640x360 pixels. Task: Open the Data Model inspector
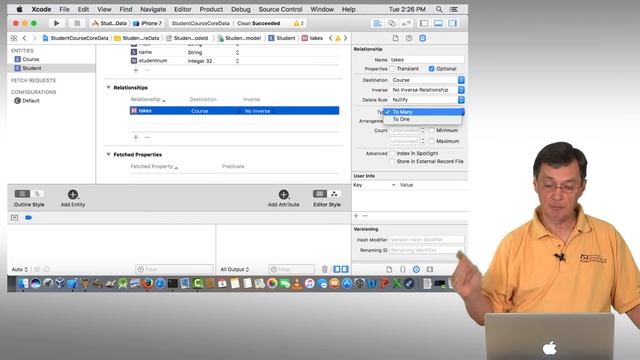click(422, 38)
